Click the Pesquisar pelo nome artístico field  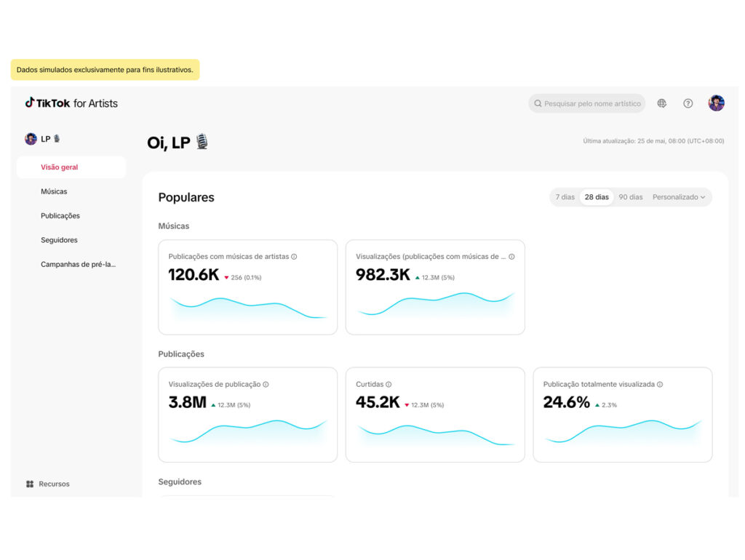(x=587, y=103)
